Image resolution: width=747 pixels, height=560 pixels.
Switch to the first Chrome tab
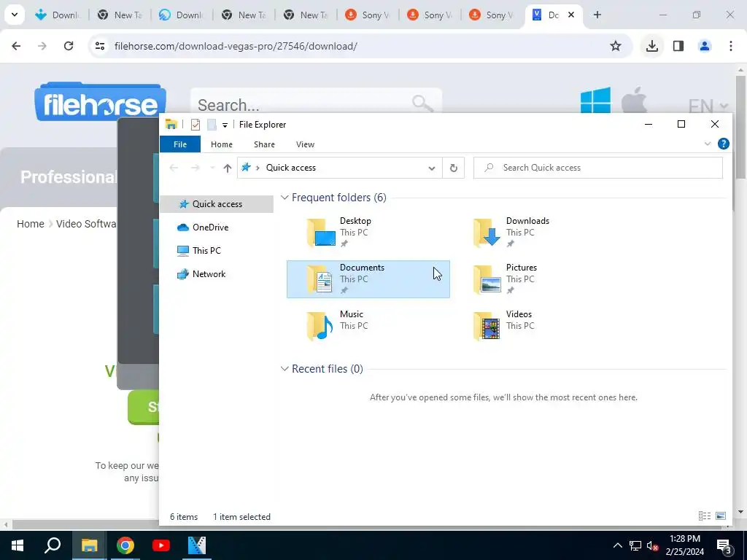(x=58, y=15)
